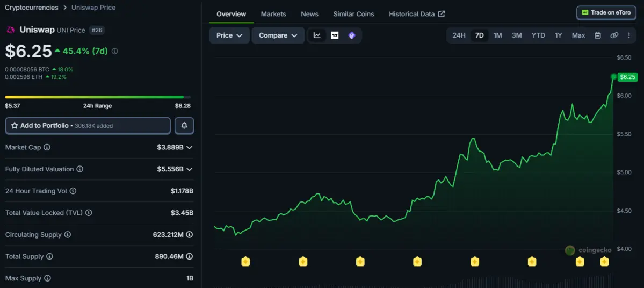The width and height of the screenshot is (644, 288).
Task: Copy chart link with chain icon
Action: coord(614,35)
